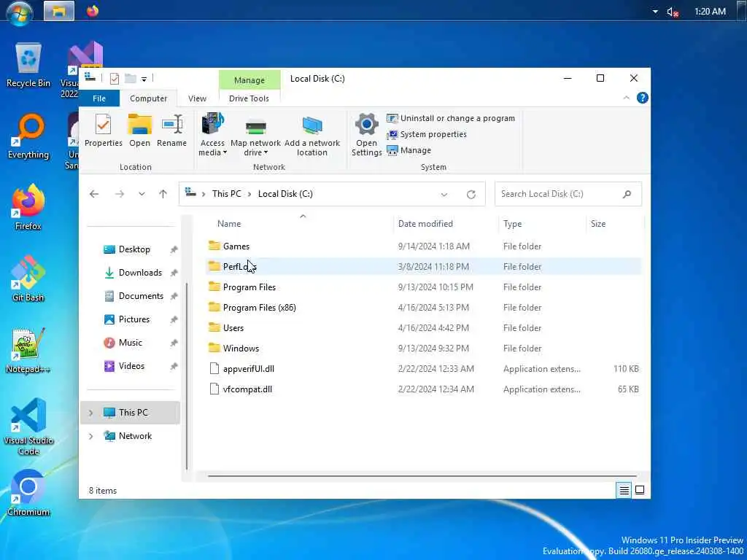Click Uninstall or change a program

click(451, 118)
